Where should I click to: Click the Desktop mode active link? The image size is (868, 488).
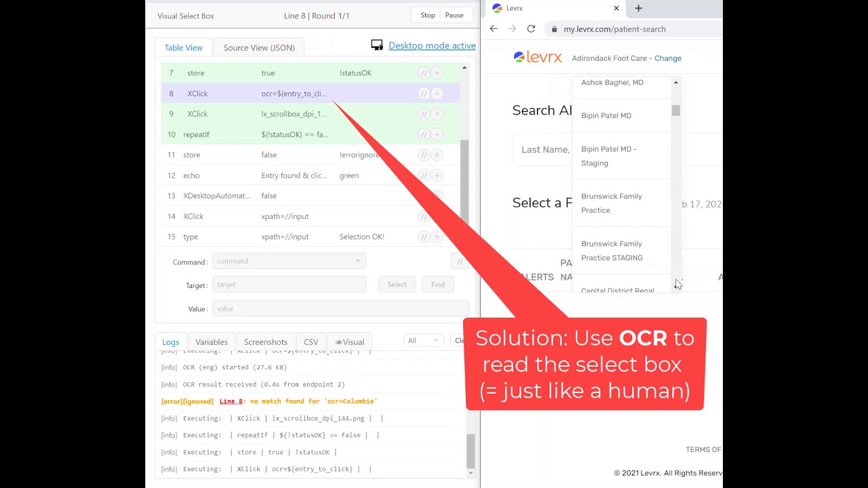coord(432,45)
